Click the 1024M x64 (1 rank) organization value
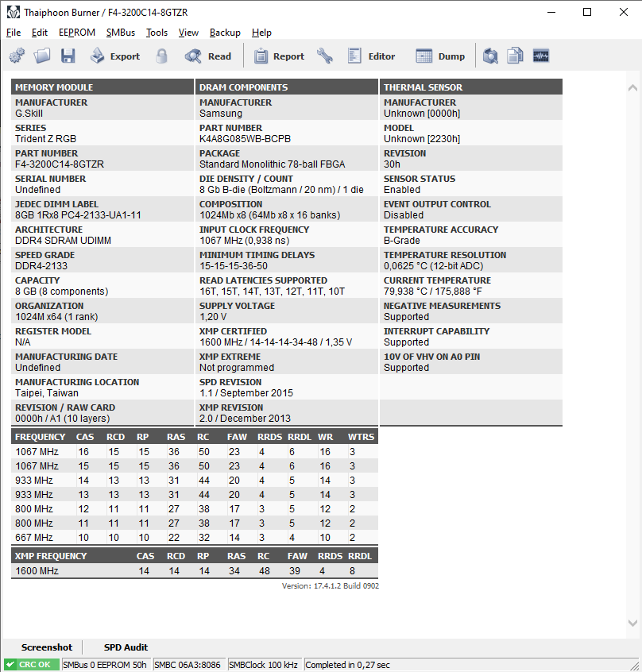 (56, 317)
